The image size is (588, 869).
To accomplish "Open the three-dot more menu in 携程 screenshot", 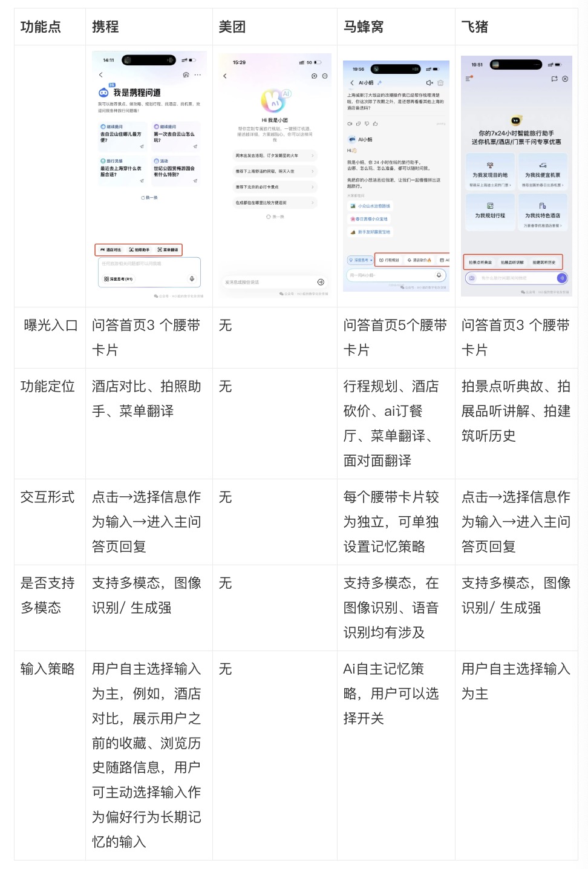I will tap(198, 75).
